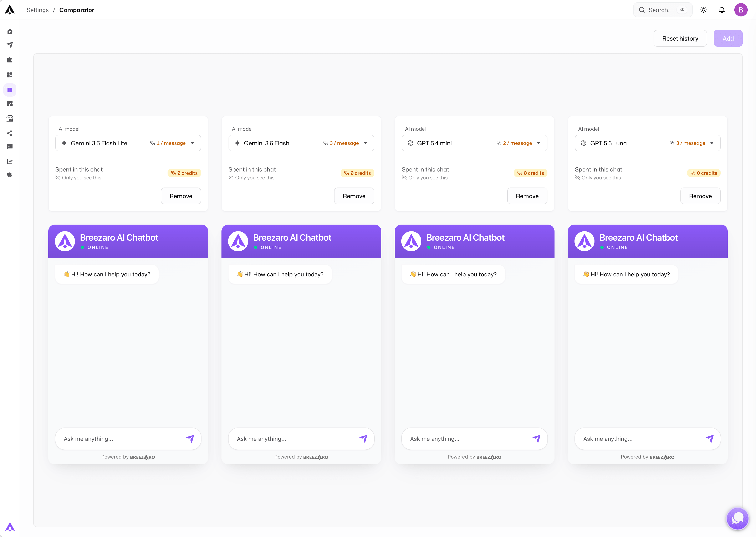Click chatbot avatar in GPT 5.4 mini chat header

coord(411,241)
